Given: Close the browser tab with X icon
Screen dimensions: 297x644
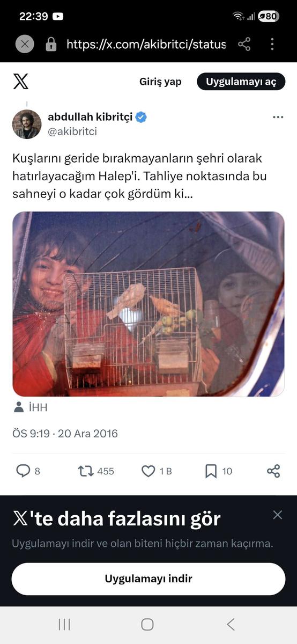Looking at the screenshot, I should coord(24,44).
